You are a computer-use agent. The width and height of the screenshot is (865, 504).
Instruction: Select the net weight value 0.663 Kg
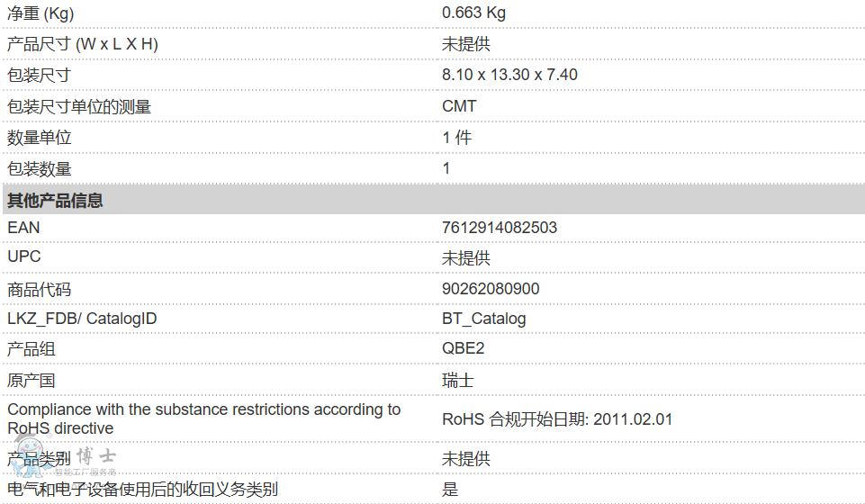click(x=473, y=13)
